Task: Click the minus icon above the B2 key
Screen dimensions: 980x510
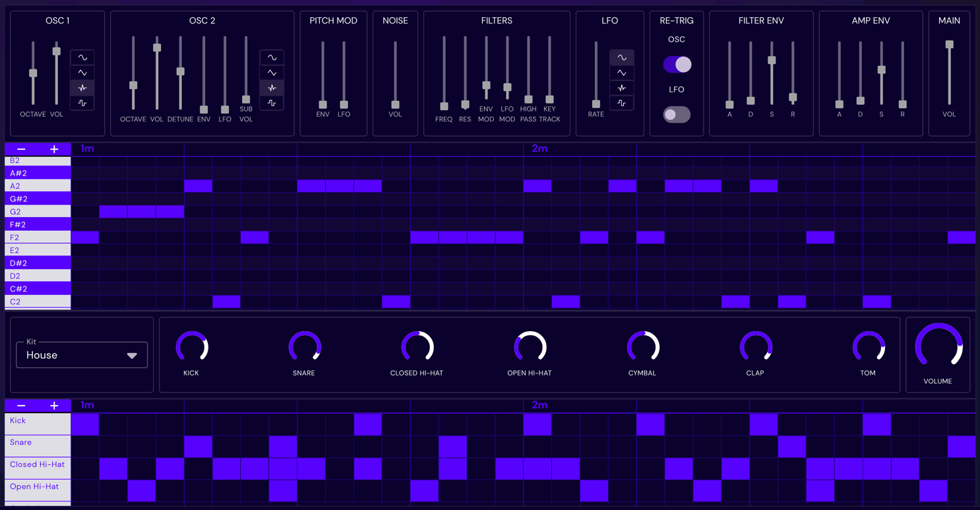Action: pos(21,149)
